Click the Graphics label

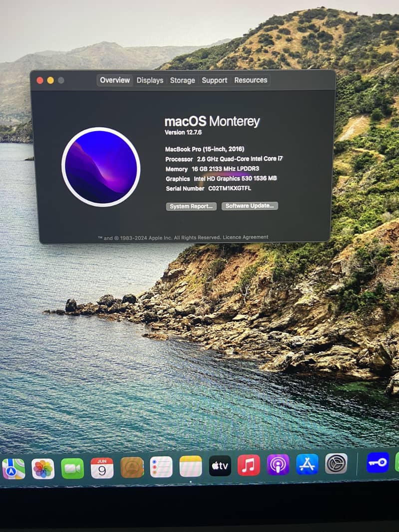[178, 179]
